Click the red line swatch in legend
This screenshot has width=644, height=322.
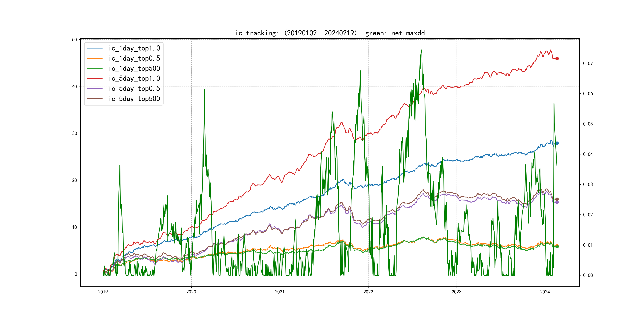(x=94, y=79)
